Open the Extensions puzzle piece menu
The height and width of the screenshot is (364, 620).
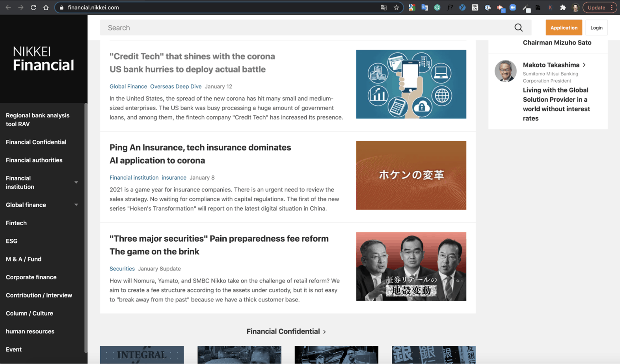(x=563, y=7)
